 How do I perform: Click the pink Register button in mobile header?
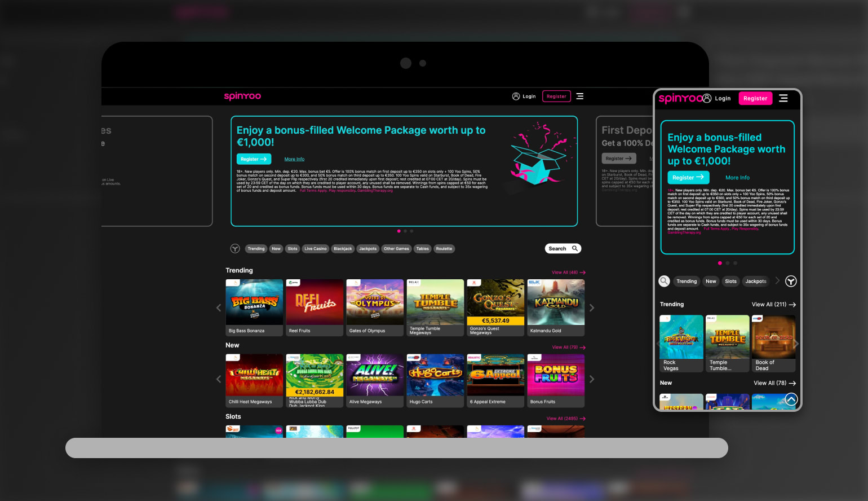(755, 98)
